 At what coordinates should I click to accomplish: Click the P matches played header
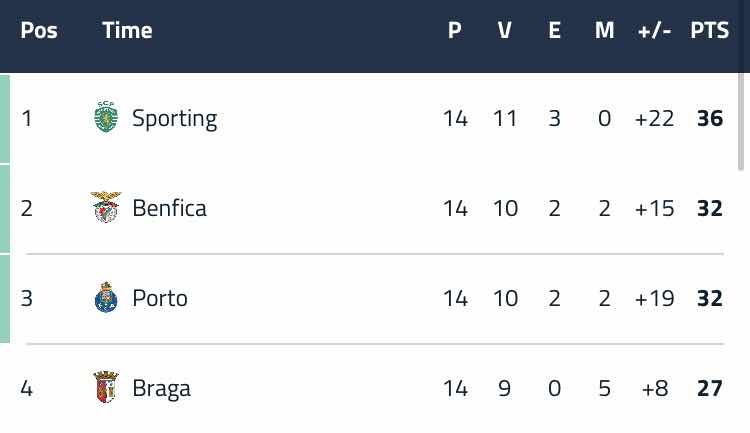click(454, 30)
